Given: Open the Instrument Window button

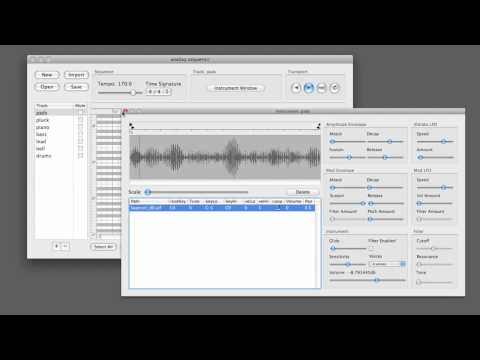Looking at the screenshot, I should point(236,88).
